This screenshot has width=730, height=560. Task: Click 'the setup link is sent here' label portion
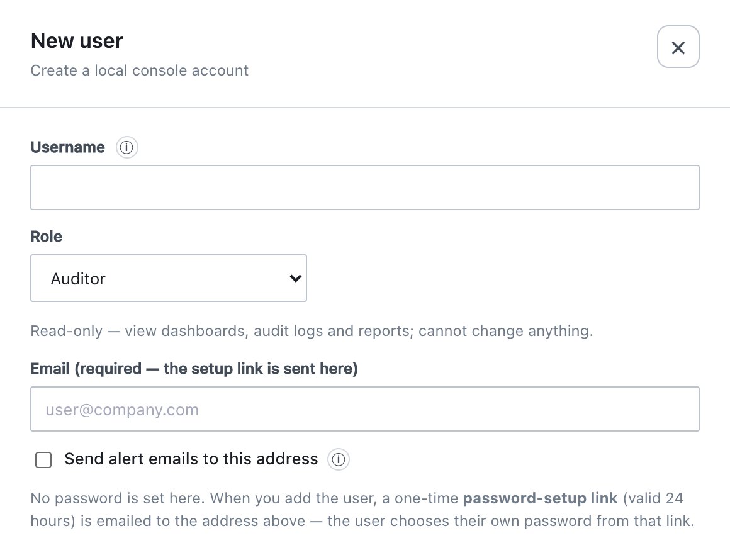[259, 369]
